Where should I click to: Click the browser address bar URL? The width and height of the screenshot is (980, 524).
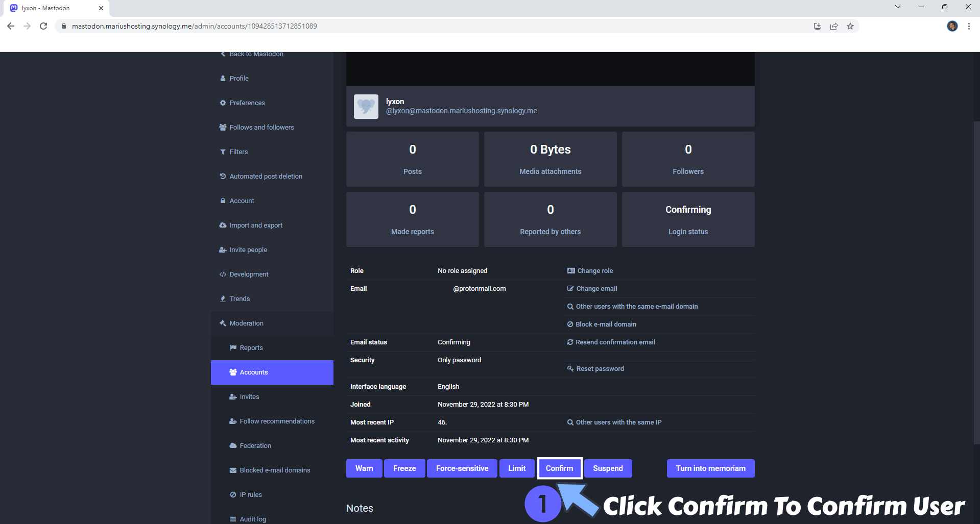click(x=194, y=26)
